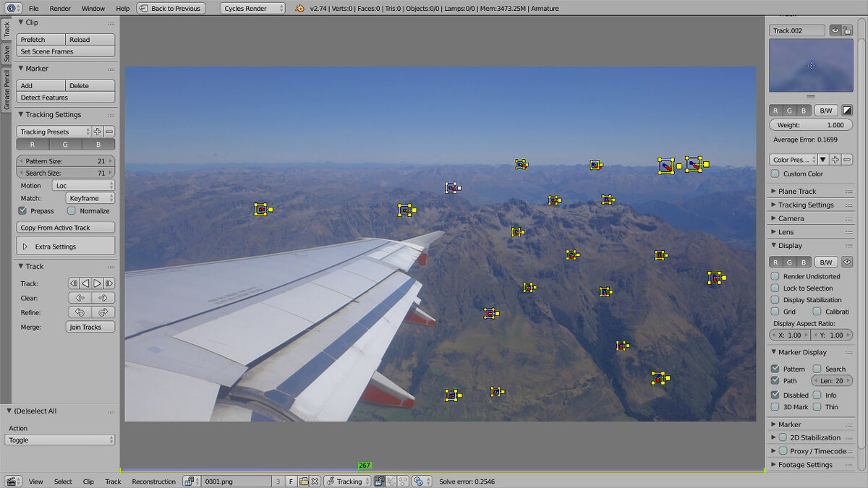Browse movie clips icon beside 0001.png
This screenshot has height=488, width=868.
coord(191,481)
